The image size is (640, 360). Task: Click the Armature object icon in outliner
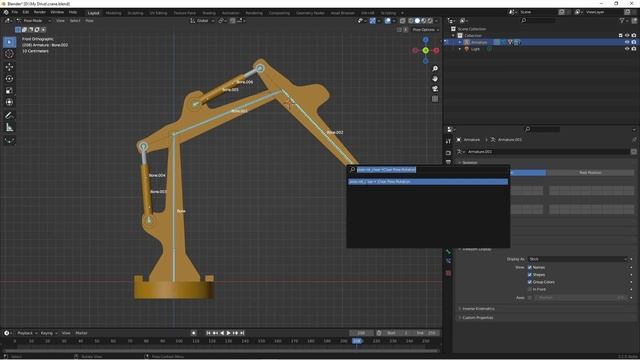coord(467,42)
